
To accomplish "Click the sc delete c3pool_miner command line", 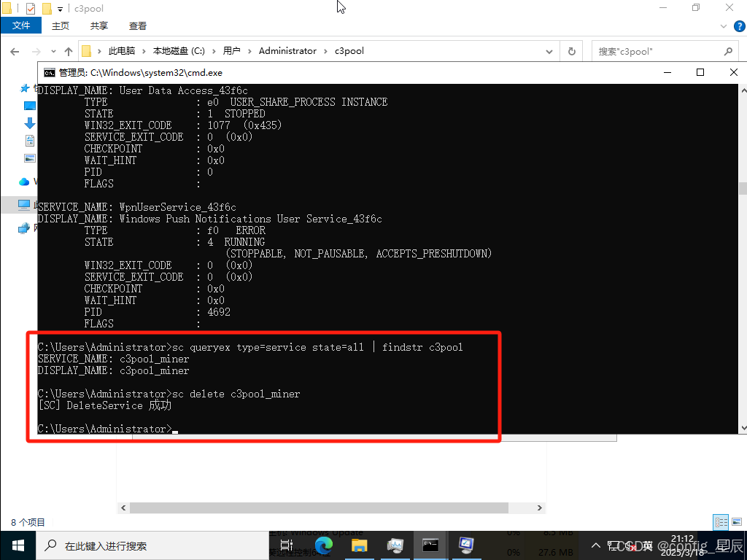I will point(169,394).
